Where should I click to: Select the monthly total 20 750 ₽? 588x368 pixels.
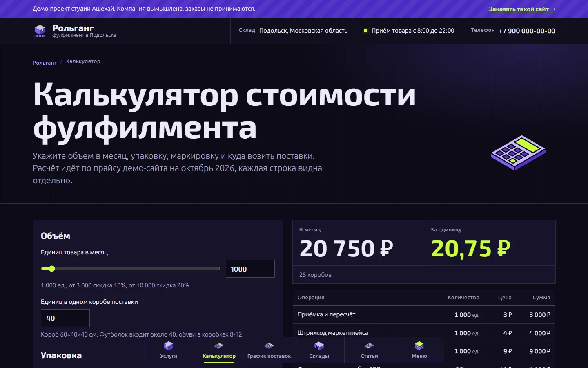point(346,249)
